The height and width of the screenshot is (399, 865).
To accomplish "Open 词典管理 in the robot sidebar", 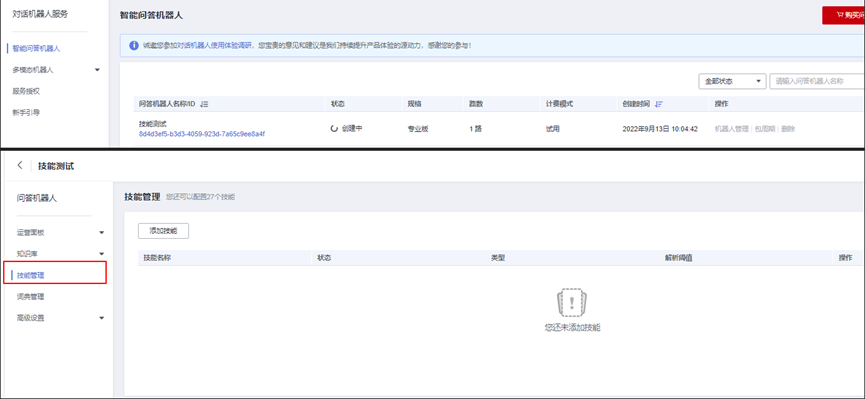I will tap(30, 296).
